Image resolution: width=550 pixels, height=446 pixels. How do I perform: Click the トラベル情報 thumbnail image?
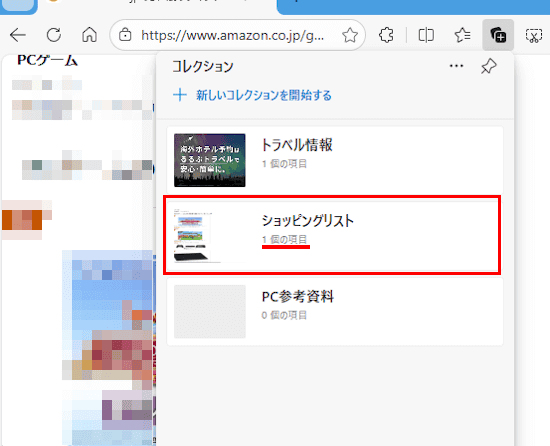(x=210, y=160)
